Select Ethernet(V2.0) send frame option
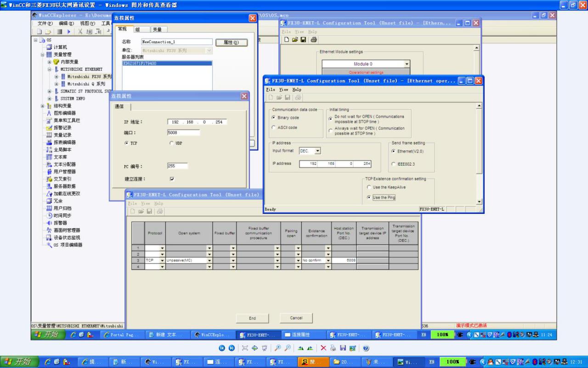This screenshot has height=368, width=588. [393, 151]
